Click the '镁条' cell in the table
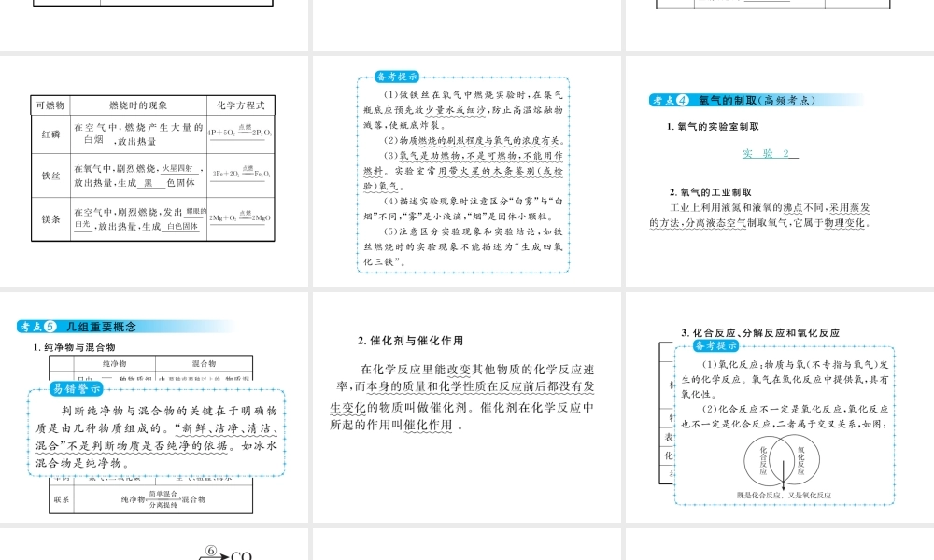 [x=50, y=219]
